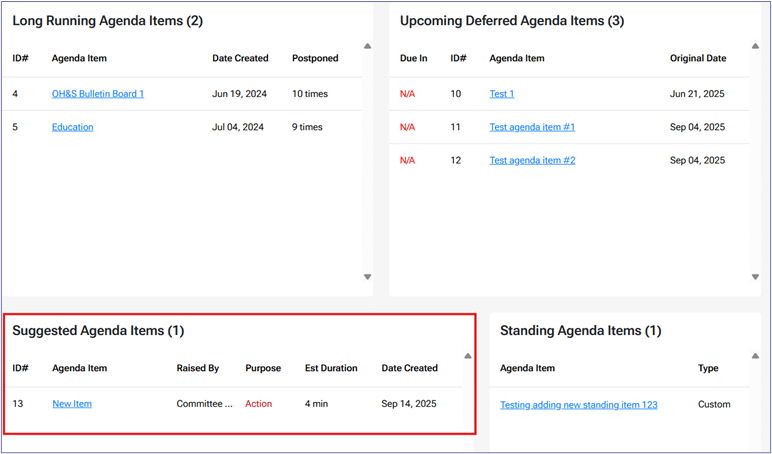Click the Est Duration column header
Image resolution: width=772 pixels, height=454 pixels.
331,368
